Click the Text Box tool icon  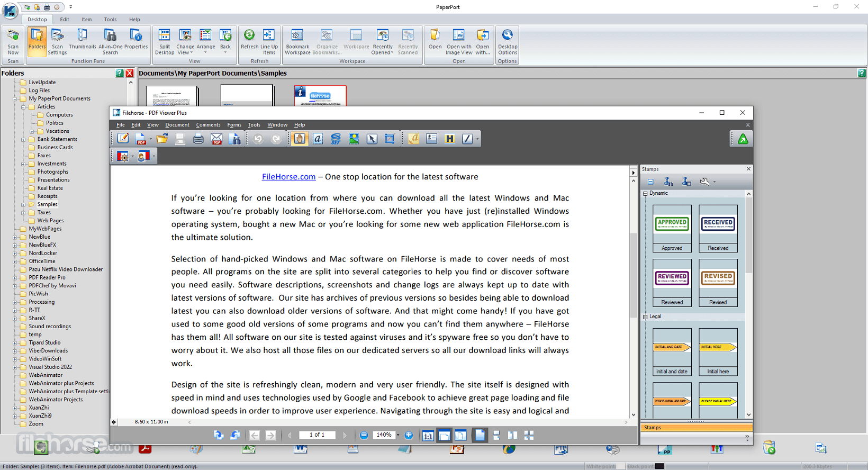(432, 139)
